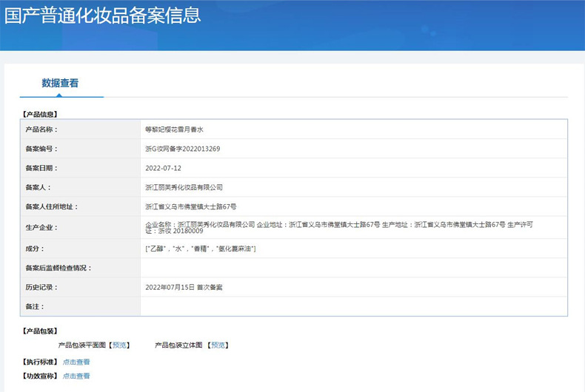This screenshot has height=392, width=585.
Task: Click the 产品信息 section heading
Action: [x=39, y=115]
